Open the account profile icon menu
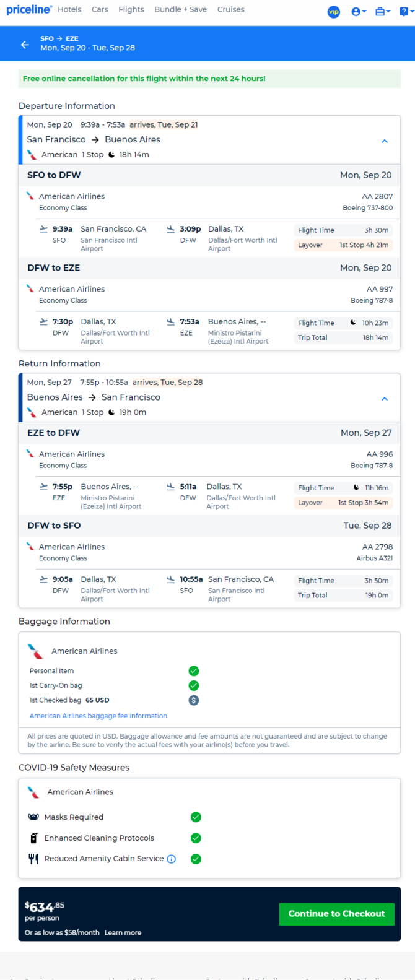Screen dimensions: 415x980 (x=359, y=12)
